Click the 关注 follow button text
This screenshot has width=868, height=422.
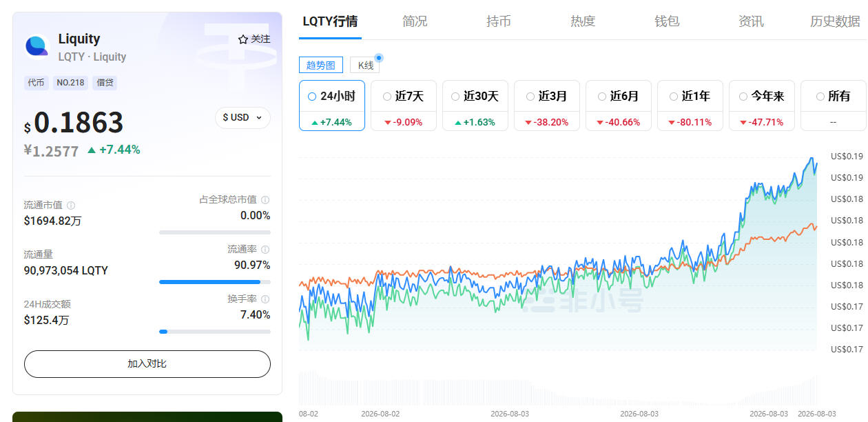coord(260,39)
